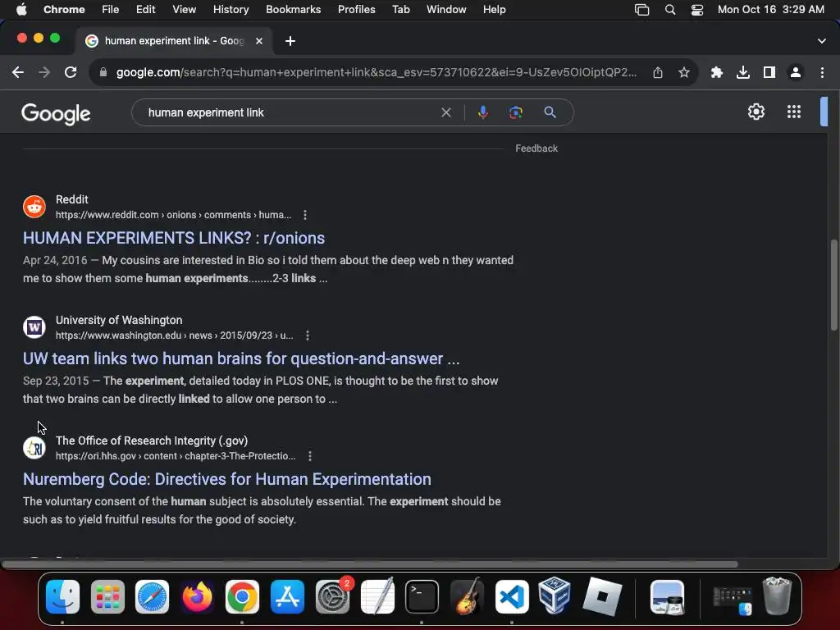
Task: Open more options for University of Washington result
Action: (x=307, y=336)
